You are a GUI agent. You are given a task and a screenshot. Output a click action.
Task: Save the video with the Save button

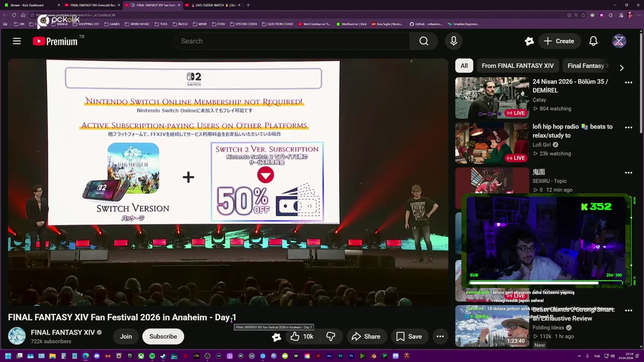(409, 336)
